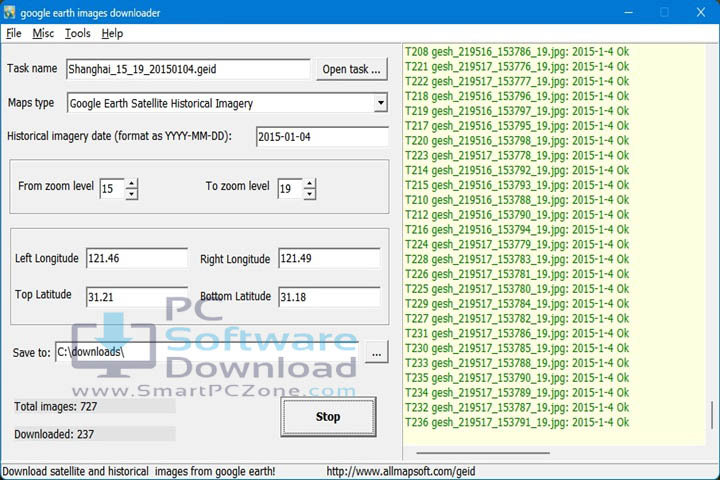Click the Bottom Latitude field
Viewport: 720px width, 480px height.
[x=329, y=297]
